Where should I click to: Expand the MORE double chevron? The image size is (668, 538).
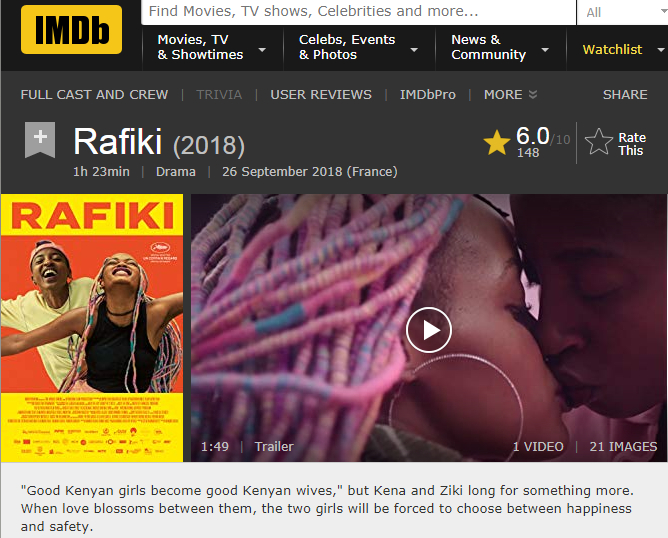pos(533,95)
